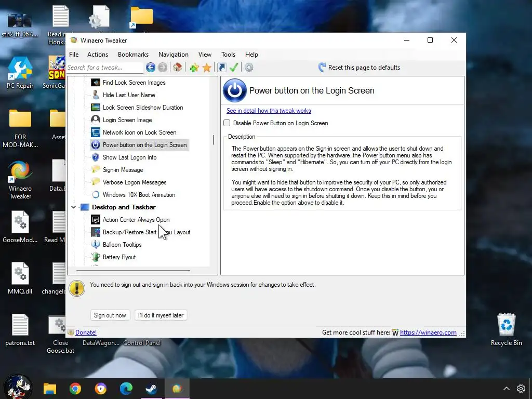Open Steam from the taskbar
Image resolution: width=532 pixels, height=399 pixels.
152,389
